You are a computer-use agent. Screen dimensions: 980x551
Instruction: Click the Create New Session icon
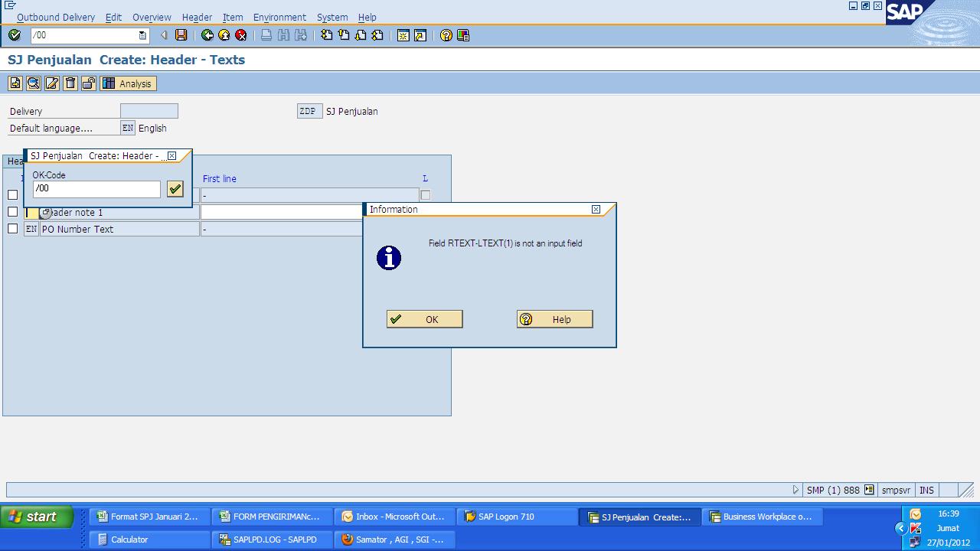(403, 35)
